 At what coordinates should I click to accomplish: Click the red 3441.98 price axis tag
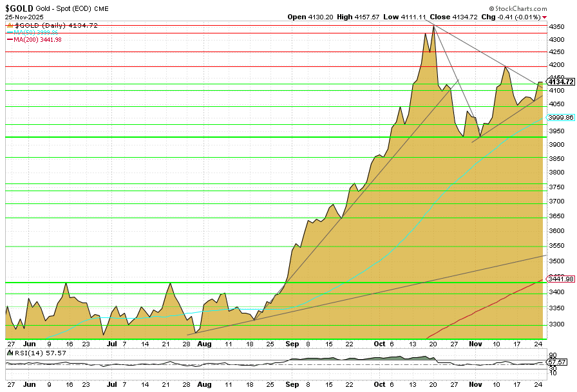pyautogui.click(x=560, y=278)
